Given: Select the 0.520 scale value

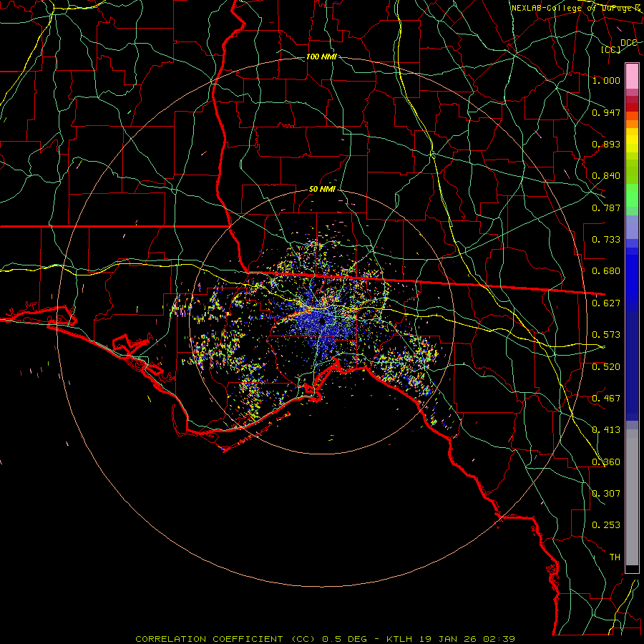Looking at the screenshot, I should click(606, 367).
